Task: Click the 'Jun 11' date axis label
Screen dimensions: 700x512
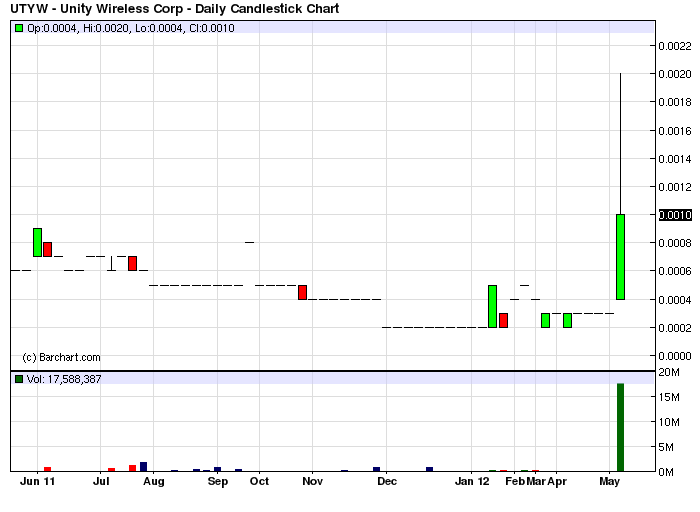Action: coord(38,481)
